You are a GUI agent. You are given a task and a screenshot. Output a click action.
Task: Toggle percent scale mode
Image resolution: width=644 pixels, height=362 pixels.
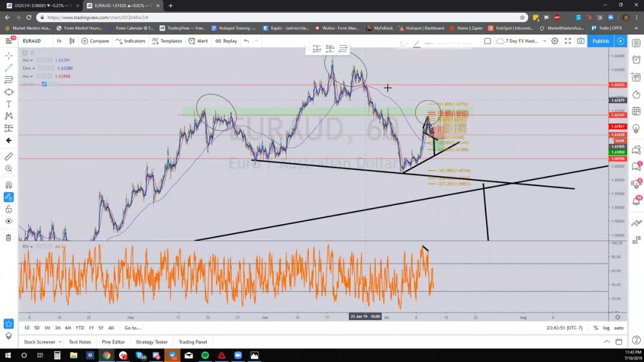(x=596, y=328)
